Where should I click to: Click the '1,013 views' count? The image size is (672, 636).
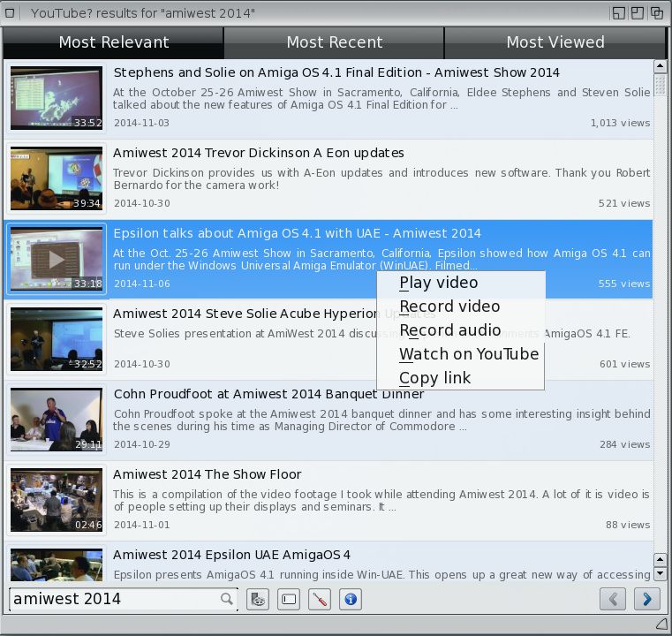click(x=620, y=123)
